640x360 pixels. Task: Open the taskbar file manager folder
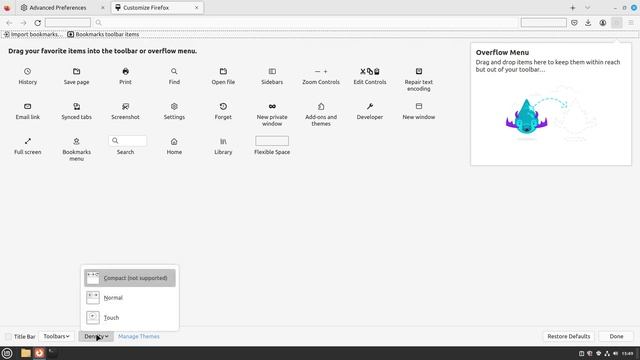click(x=26, y=353)
